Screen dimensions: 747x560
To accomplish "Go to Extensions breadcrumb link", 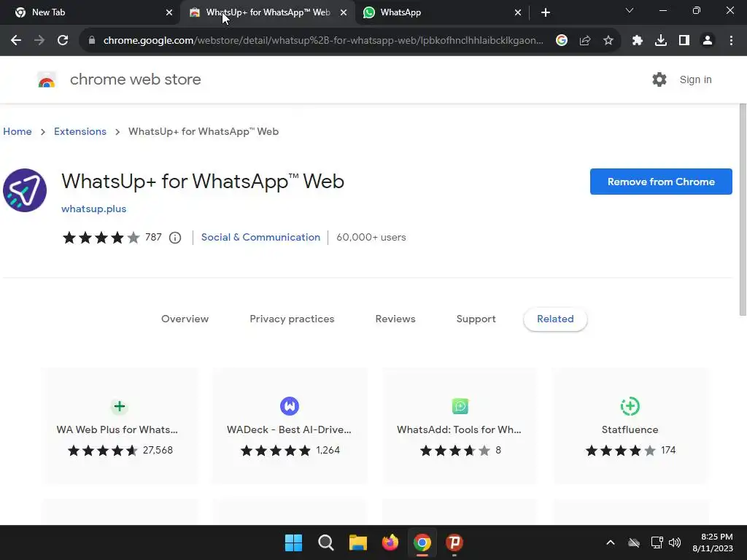I will [x=80, y=131].
